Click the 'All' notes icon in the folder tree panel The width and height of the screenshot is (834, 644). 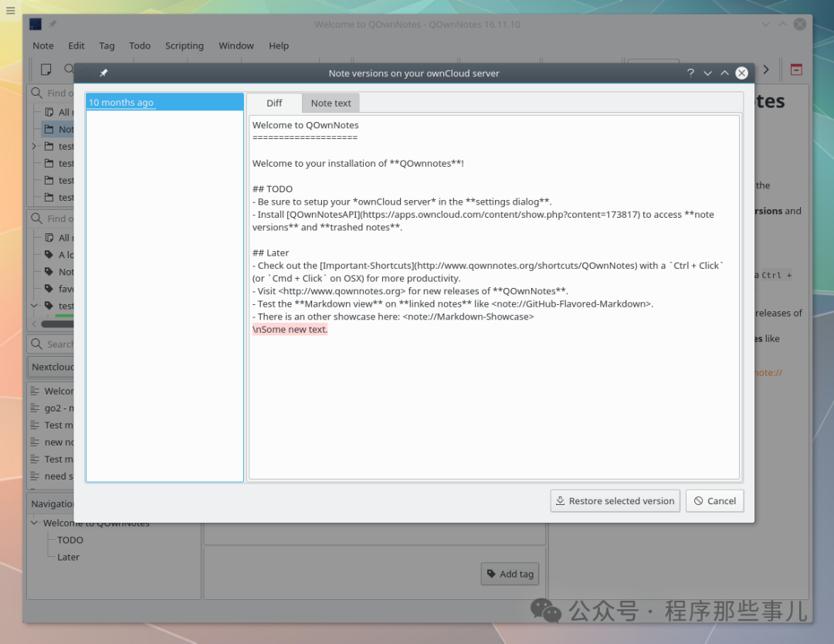(x=49, y=112)
